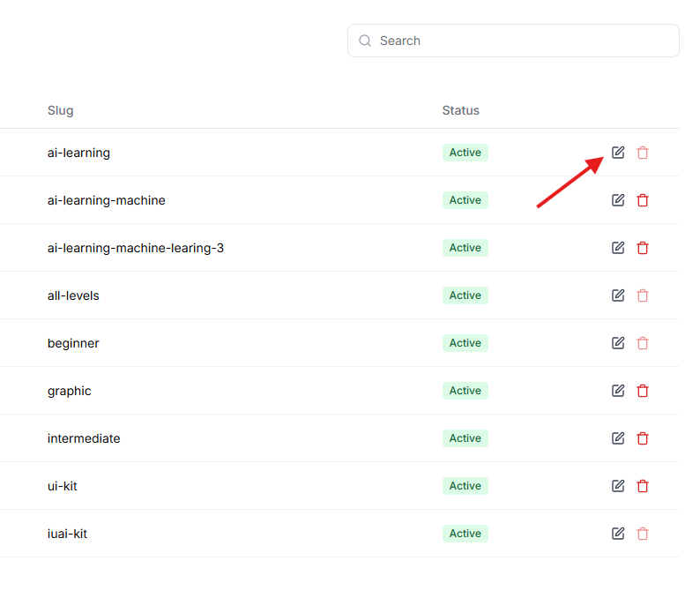Viewport: 700px width, 598px height.
Task: Click Active badge in all-levels row
Action: tap(465, 295)
